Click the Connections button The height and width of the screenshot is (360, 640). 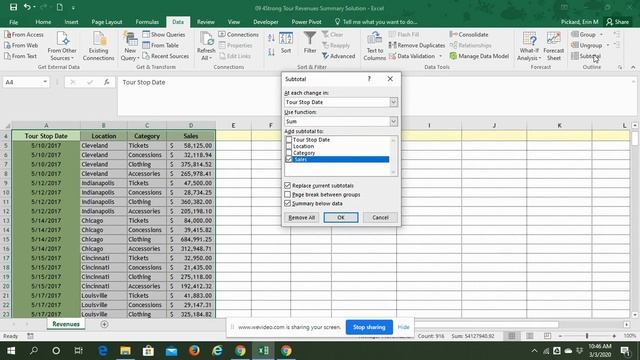point(238,35)
